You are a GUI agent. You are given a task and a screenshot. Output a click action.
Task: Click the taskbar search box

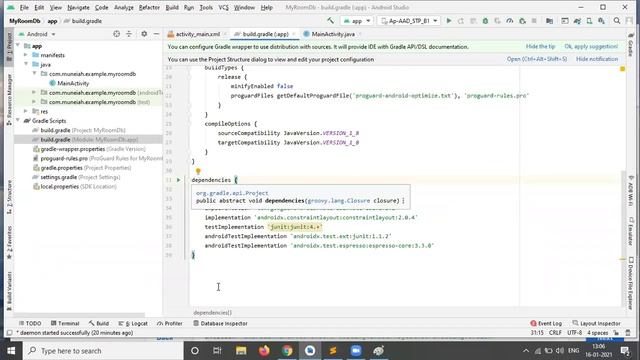click(x=103, y=351)
